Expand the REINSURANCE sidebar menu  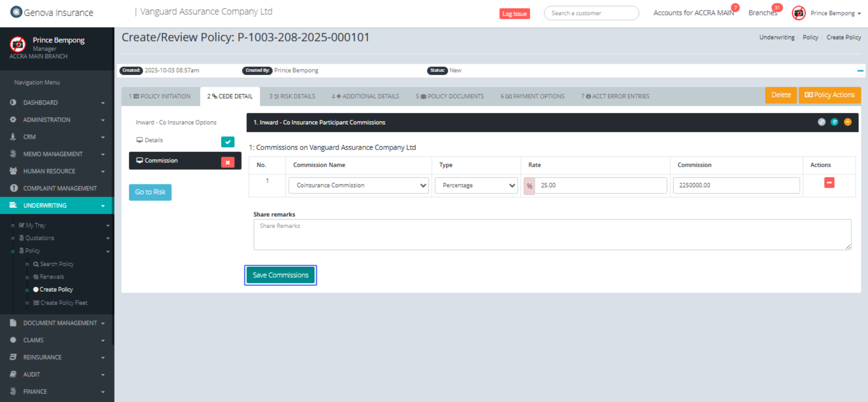pyautogui.click(x=57, y=357)
